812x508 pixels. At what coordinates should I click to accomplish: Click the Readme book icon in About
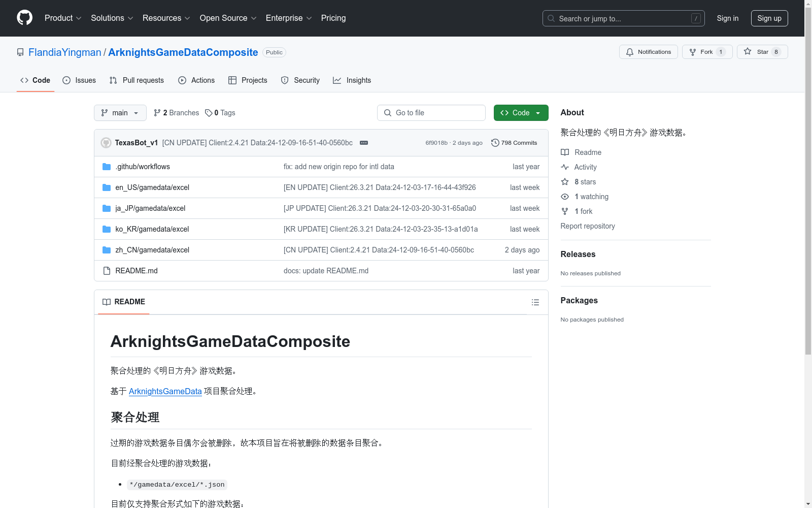coord(565,152)
